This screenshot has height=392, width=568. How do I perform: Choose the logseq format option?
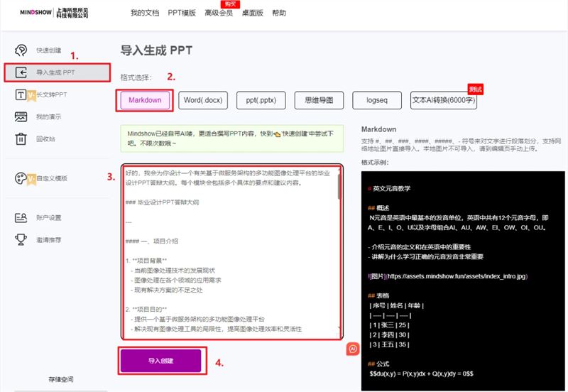point(377,100)
